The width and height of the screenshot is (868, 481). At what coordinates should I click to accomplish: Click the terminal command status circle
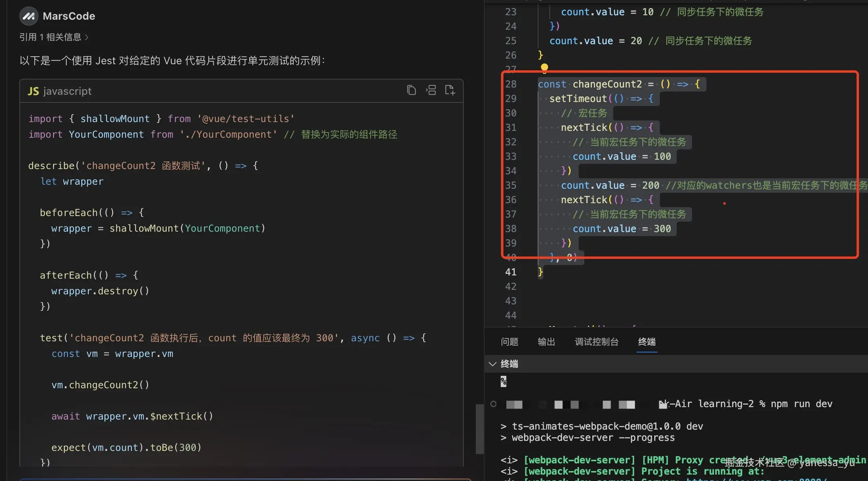[493, 404]
